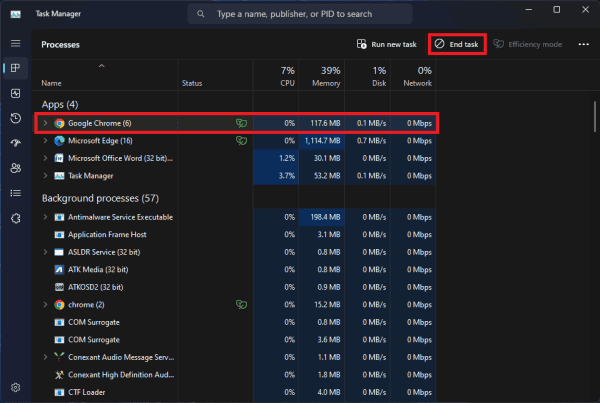Go to the Startup apps page icon
This screenshot has height=403, width=600.
(x=15, y=143)
